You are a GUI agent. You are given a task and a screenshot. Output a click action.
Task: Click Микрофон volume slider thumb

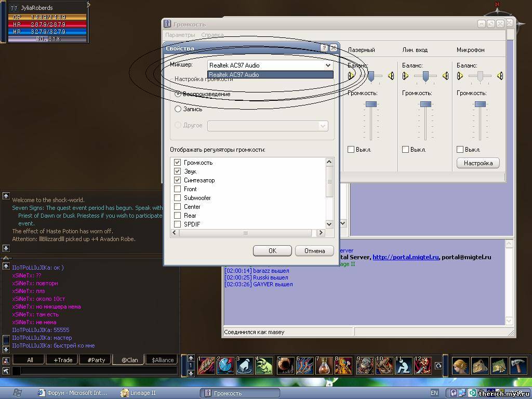[x=480, y=104]
